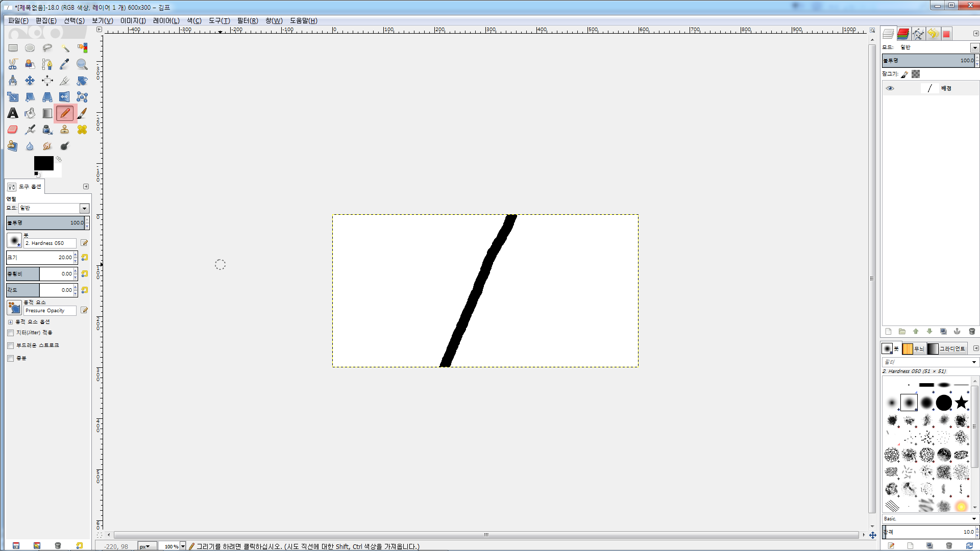This screenshot has height=551, width=980.
Task: Select the Crop tool
Action: point(65,81)
